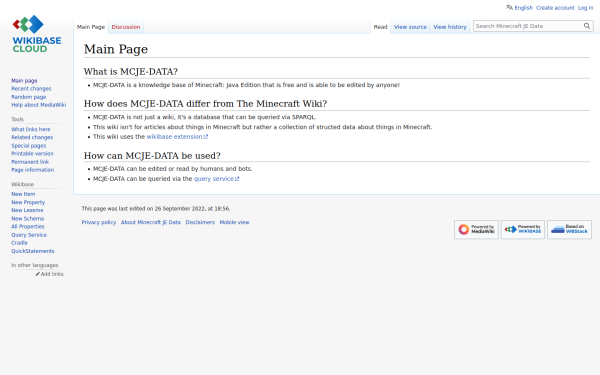Open the Privacy policy link
The width and height of the screenshot is (600, 375).
tap(99, 222)
